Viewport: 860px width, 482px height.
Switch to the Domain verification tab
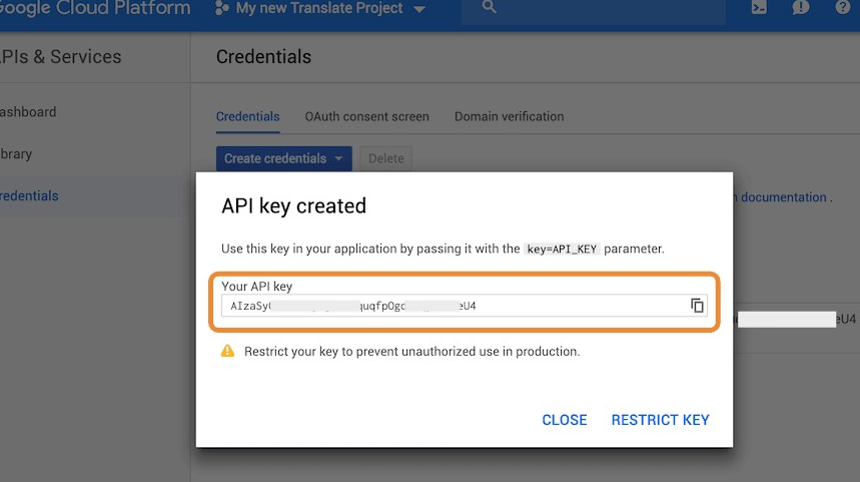point(509,117)
